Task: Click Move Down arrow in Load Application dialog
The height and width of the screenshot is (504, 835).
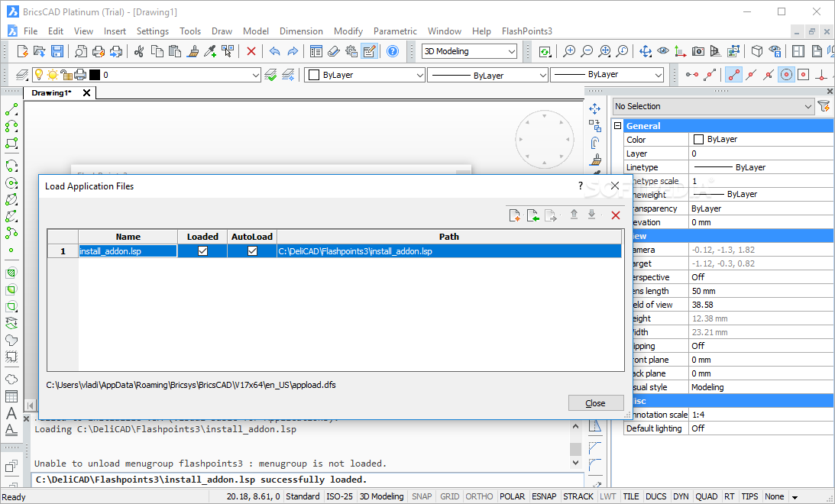Action: pyautogui.click(x=591, y=215)
